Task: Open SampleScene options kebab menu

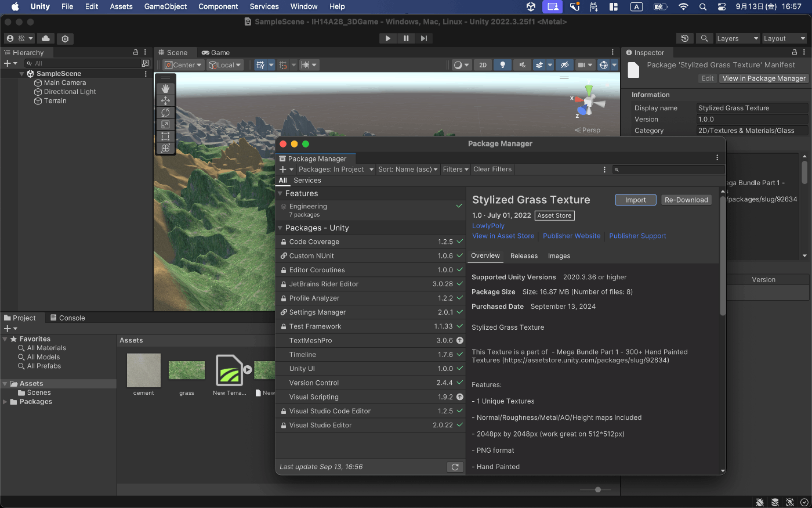Action: coord(146,74)
